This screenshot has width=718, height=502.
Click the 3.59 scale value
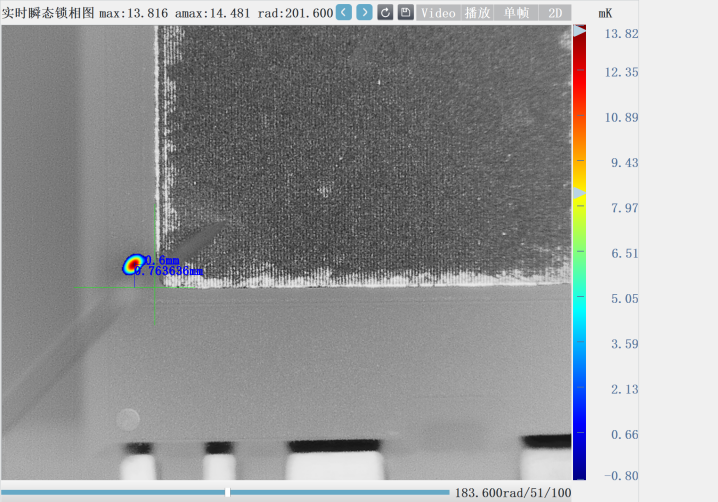625,344
